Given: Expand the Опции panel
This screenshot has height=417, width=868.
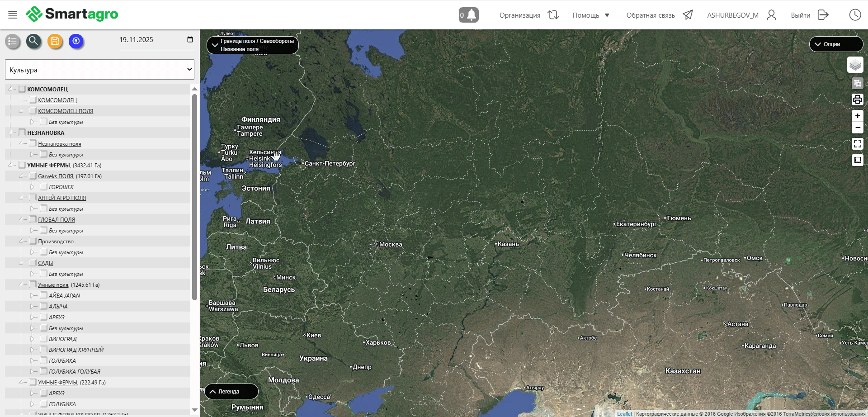Looking at the screenshot, I should 835,44.
